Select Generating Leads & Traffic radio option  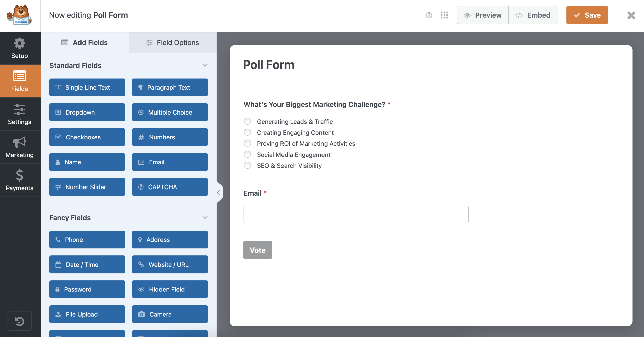pos(248,121)
